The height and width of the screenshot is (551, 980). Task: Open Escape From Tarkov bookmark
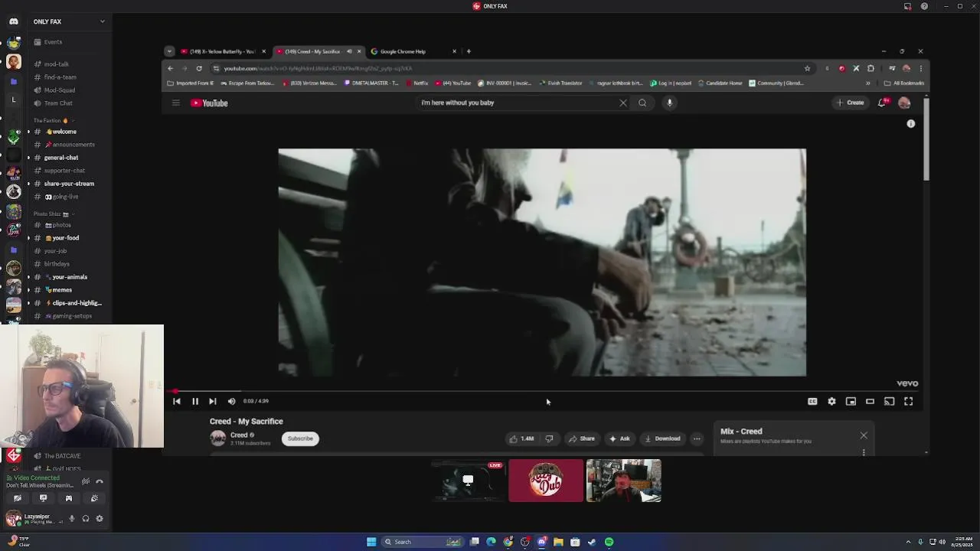coord(248,83)
